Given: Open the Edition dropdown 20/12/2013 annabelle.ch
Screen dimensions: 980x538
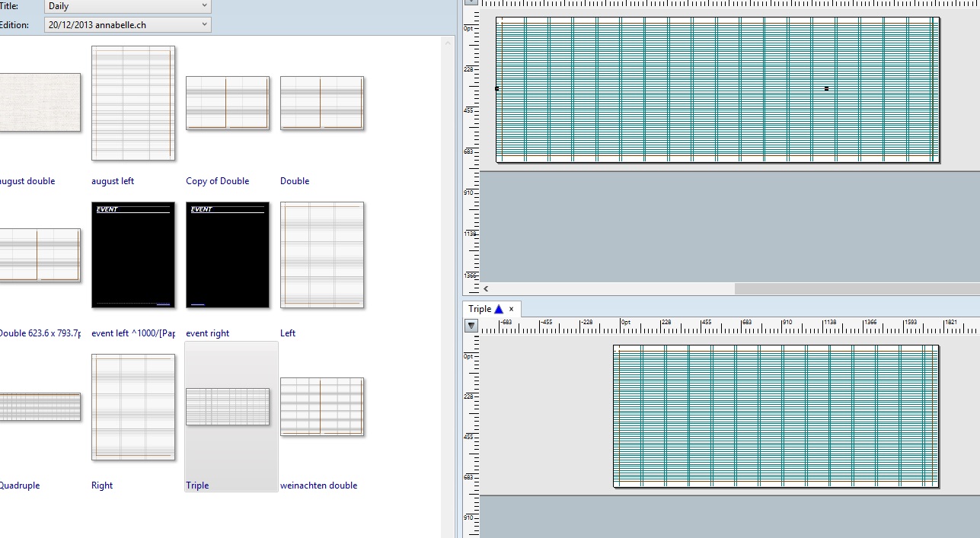Looking at the screenshot, I should (127, 25).
